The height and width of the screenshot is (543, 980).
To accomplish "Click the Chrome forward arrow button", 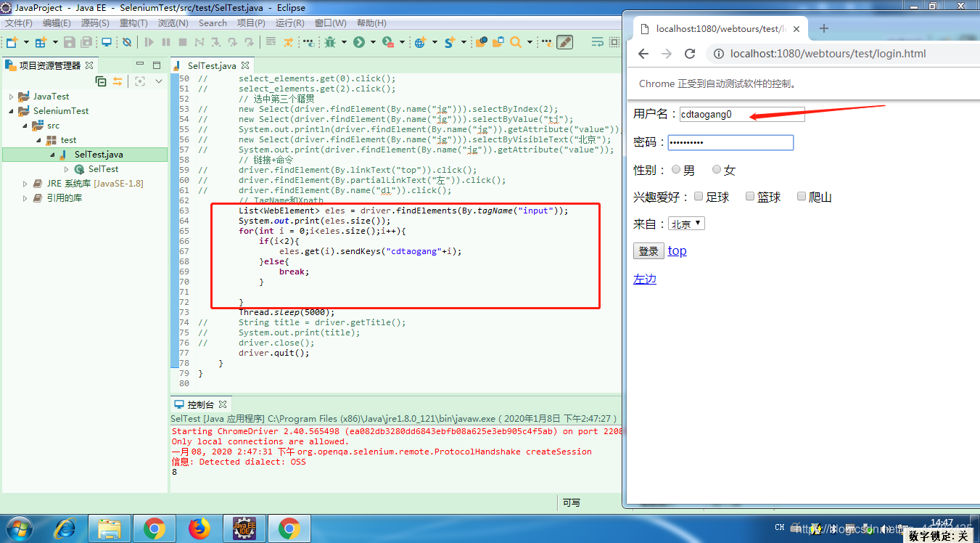I will coord(667,54).
